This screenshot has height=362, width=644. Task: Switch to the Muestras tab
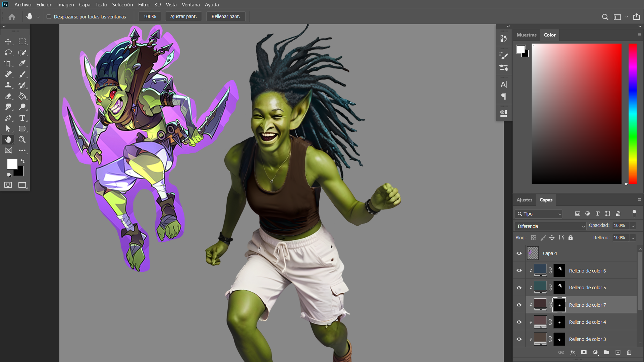(x=526, y=35)
